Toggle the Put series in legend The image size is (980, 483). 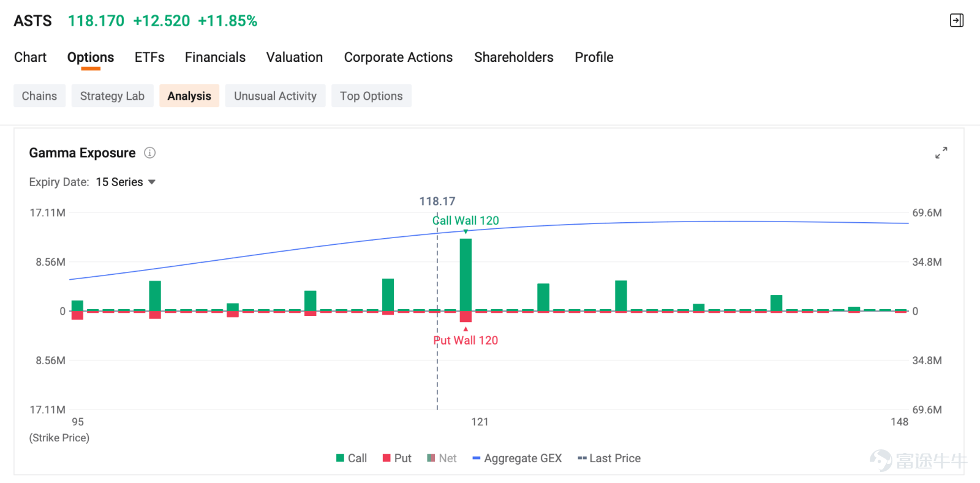[x=397, y=459]
